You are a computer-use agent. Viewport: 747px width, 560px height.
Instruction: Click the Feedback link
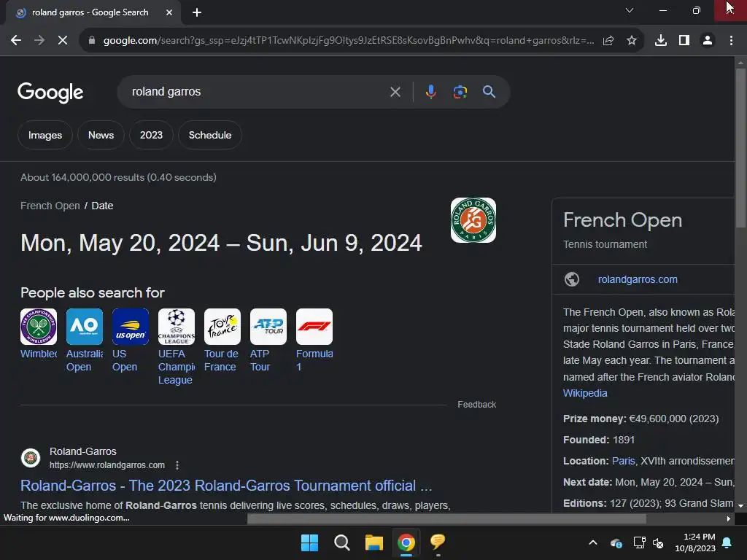[x=477, y=404]
